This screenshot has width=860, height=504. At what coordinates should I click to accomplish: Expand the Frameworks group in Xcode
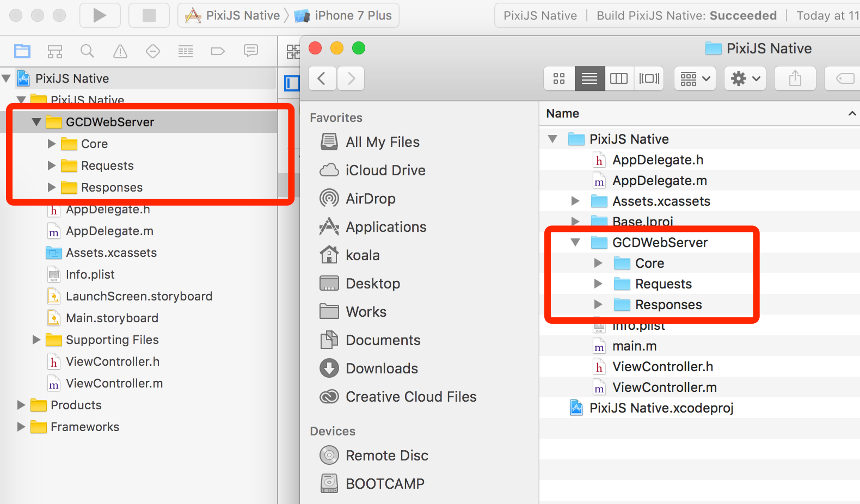point(21,427)
